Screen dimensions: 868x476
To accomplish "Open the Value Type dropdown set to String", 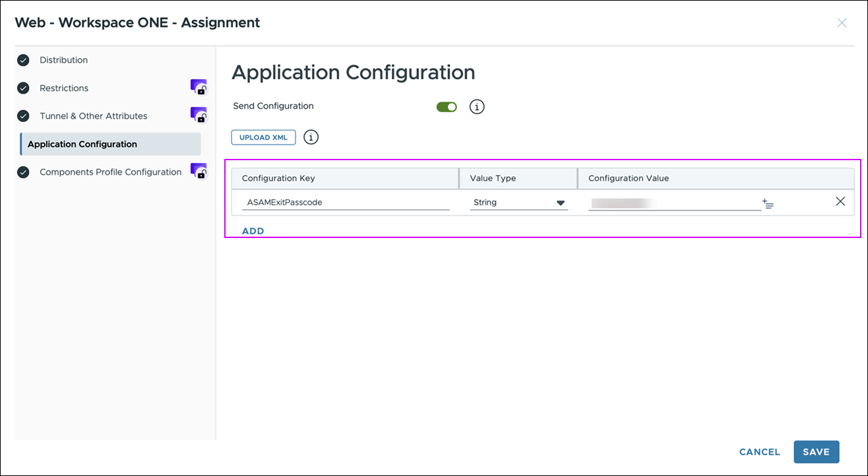I will click(x=519, y=202).
